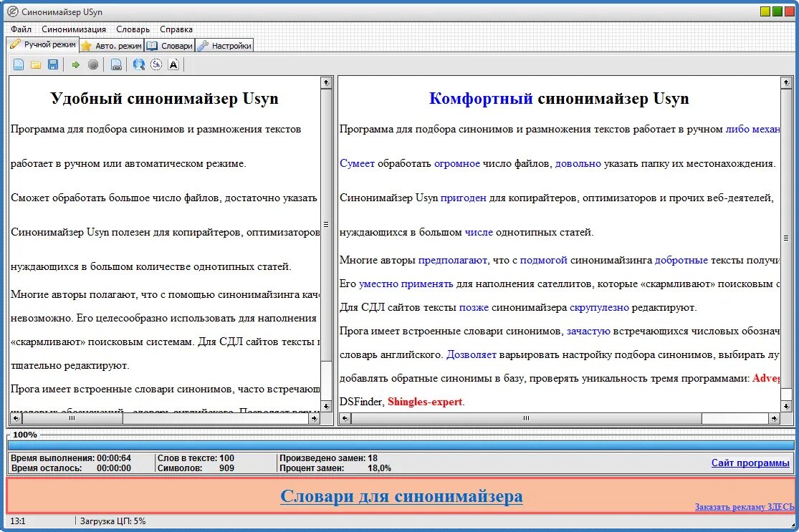Click the gray round stop icon
The height and width of the screenshot is (532, 799).
click(x=92, y=64)
